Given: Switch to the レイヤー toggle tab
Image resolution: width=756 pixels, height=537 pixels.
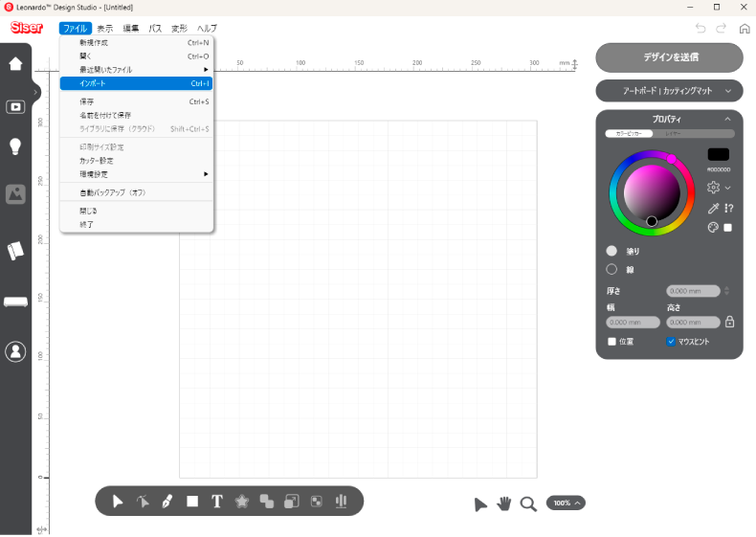Looking at the screenshot, I should click(x=673, y=134).
